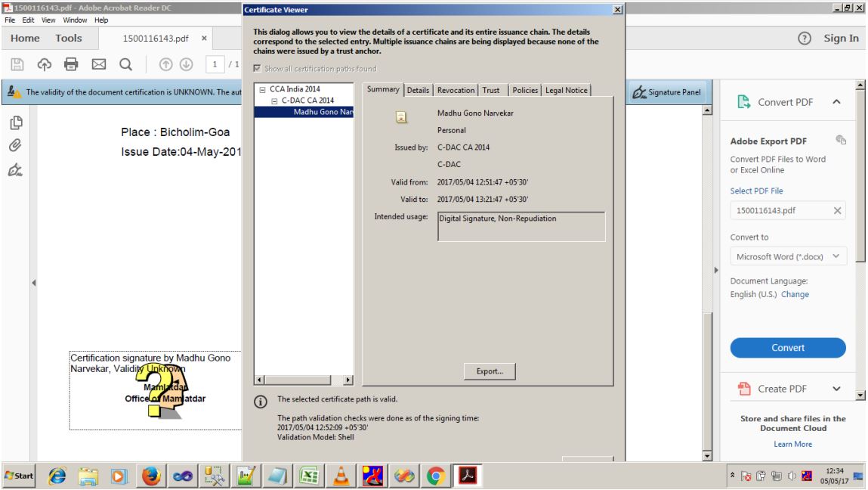Click the Export... button
868x490 pixels.
[x=490, y=371]
